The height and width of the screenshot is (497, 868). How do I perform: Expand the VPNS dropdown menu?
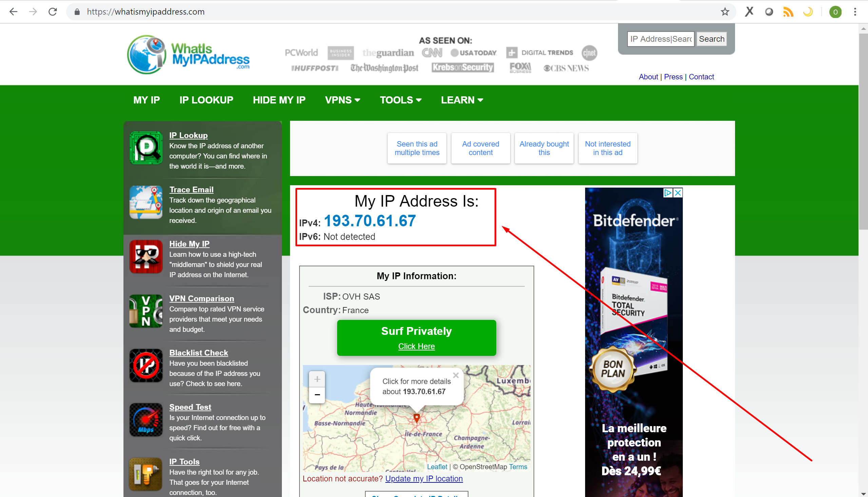tap(343, 100)
